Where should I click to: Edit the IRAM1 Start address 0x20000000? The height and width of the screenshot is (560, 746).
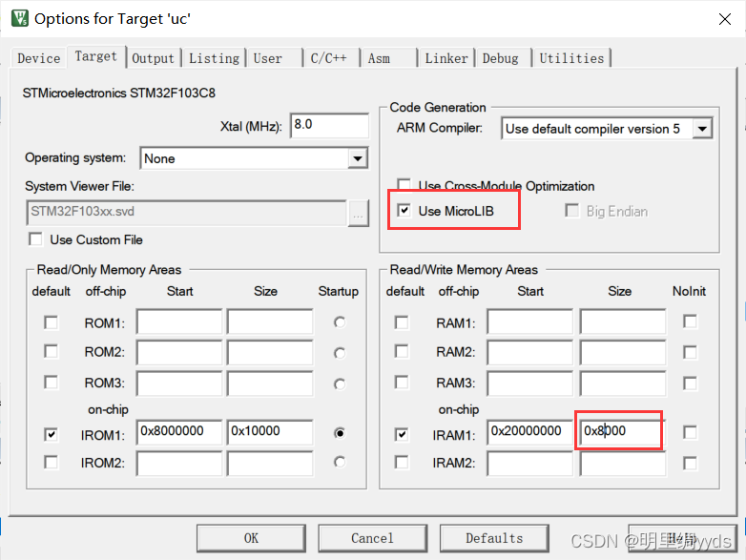pos(530,432)
